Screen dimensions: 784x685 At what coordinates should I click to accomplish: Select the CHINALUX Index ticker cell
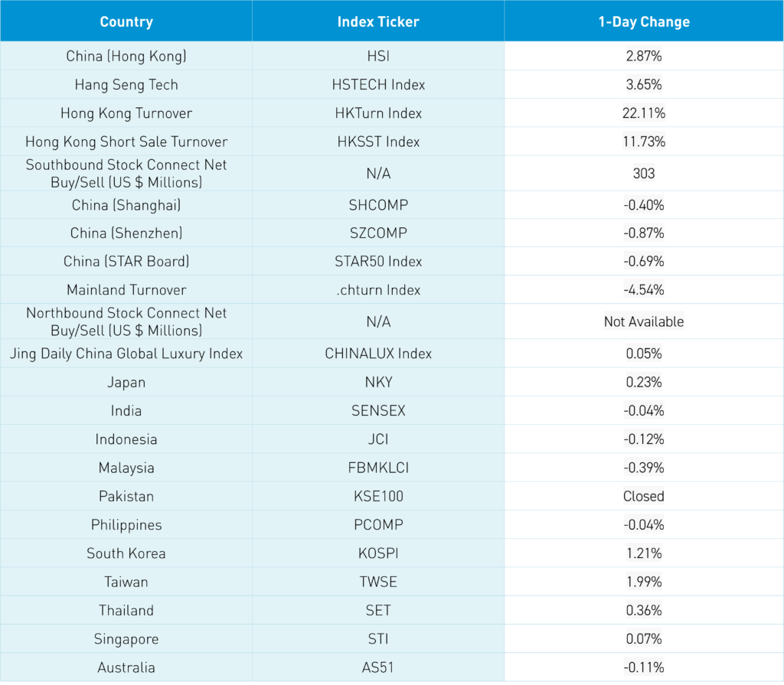pos(378,354)
